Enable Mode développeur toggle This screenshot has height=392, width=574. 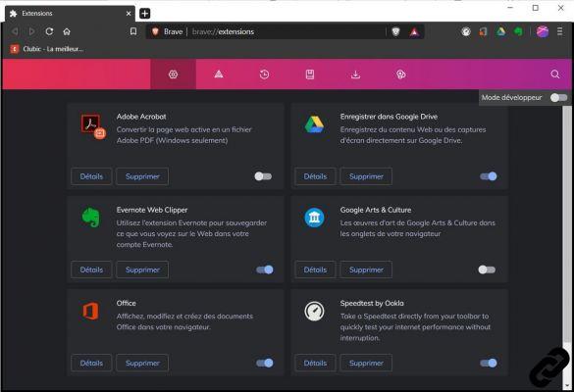click(558, 98)
